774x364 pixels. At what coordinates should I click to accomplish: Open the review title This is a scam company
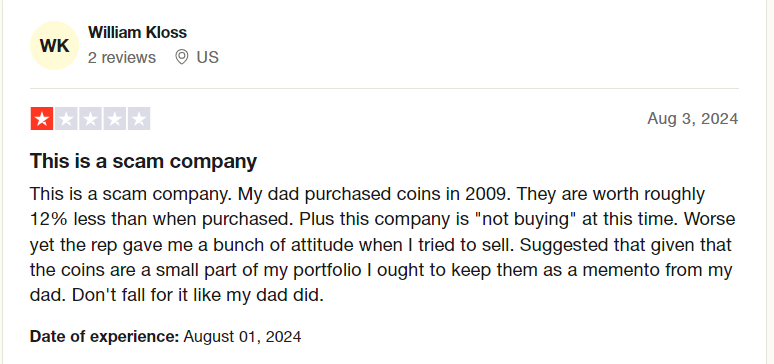pyautogui.click(x=143, y=162)
